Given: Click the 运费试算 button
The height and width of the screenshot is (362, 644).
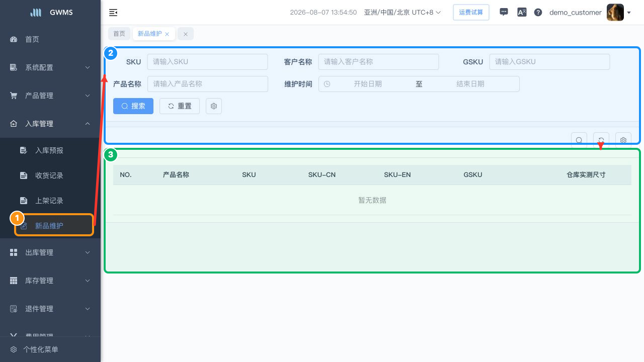Looking at the screenshot, I should (x=471, y=12).
